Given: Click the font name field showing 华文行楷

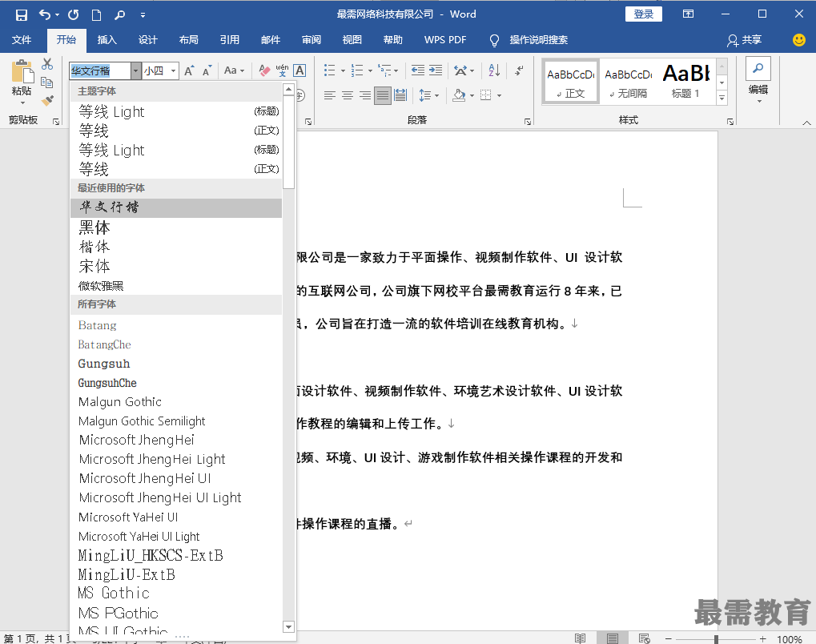Looking at the screenshot, I should 100,70.
